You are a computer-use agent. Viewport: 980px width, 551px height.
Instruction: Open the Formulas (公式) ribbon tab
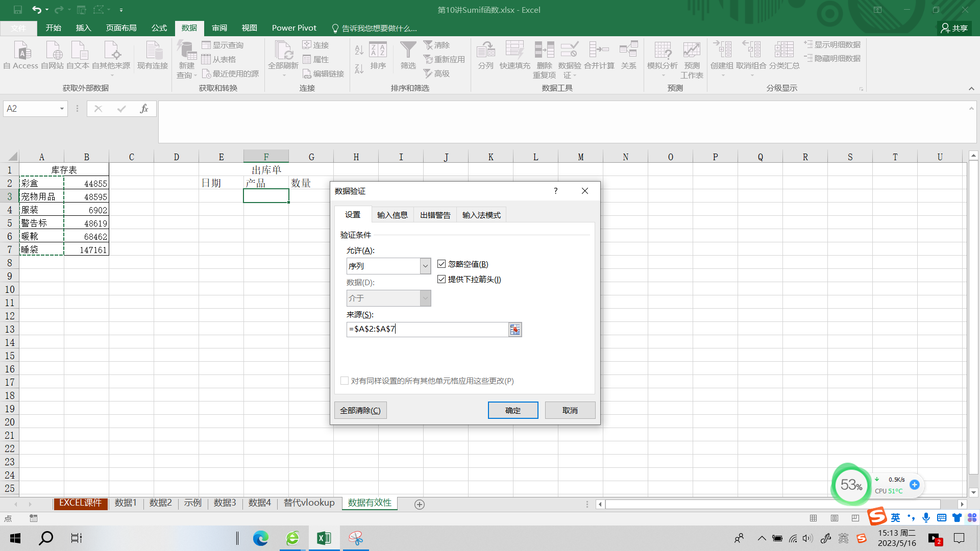pyautogui.click(x=159, y=28)
